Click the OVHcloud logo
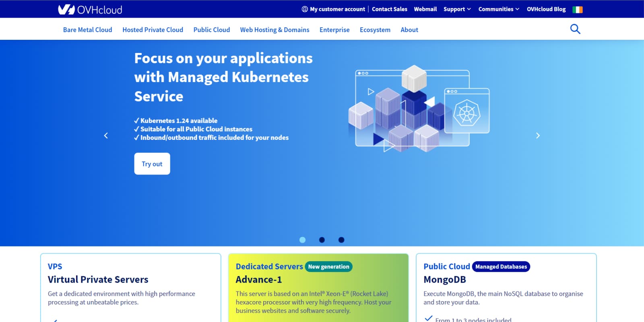644x322 pixels. pyautogui.click(x=90, y=9)
